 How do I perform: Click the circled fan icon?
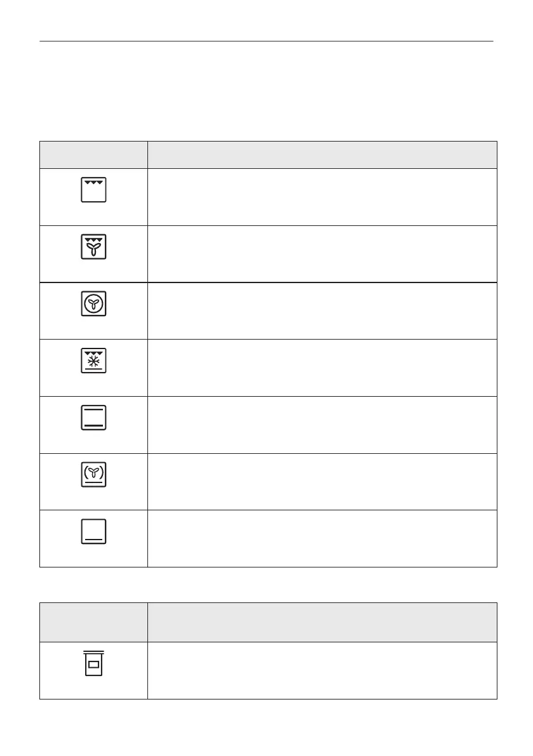(94, 304)
